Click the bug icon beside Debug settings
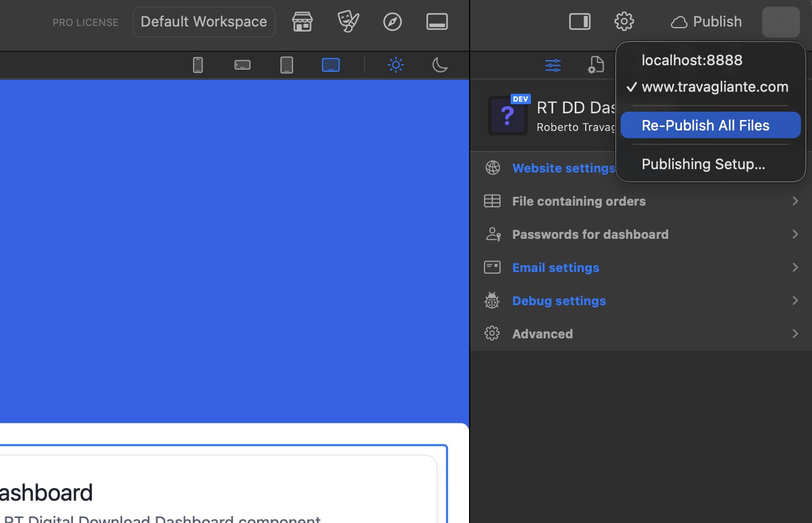This screenshot has width=812, height=523. [x=492, y=300]
